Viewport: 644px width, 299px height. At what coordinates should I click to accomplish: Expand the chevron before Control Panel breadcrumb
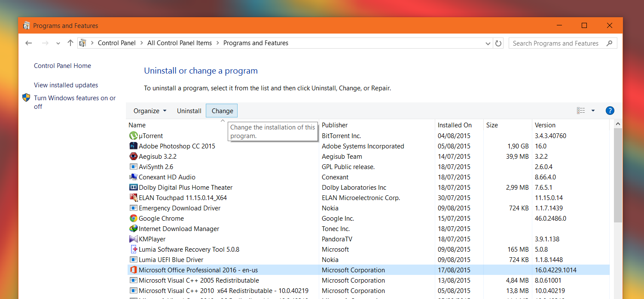coord(92,43)
